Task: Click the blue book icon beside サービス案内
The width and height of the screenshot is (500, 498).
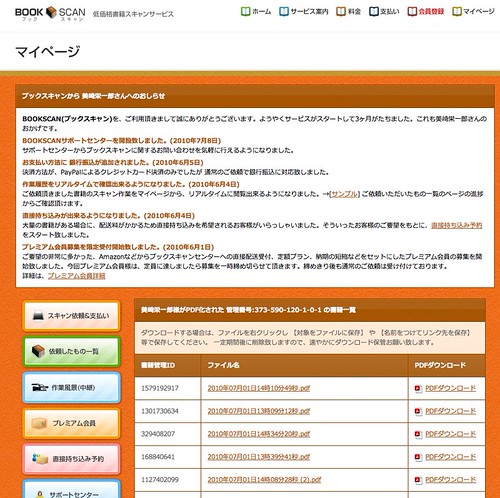Action: click(284, 11)
